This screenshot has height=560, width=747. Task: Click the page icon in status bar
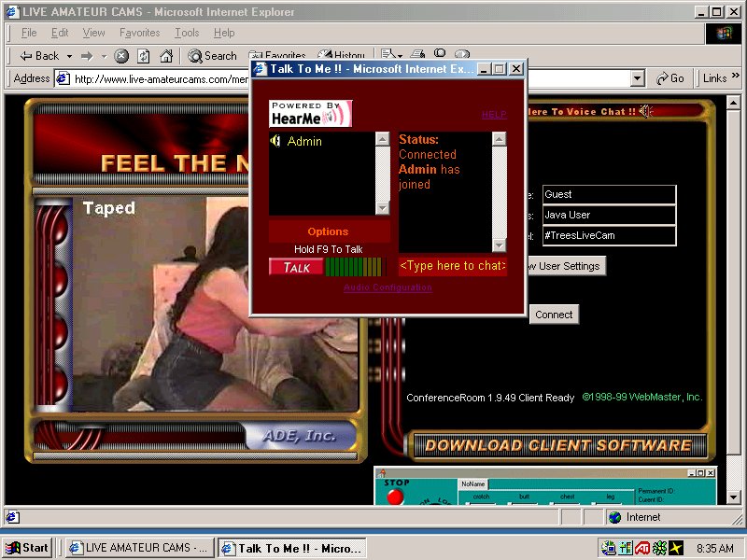[12, 517]
